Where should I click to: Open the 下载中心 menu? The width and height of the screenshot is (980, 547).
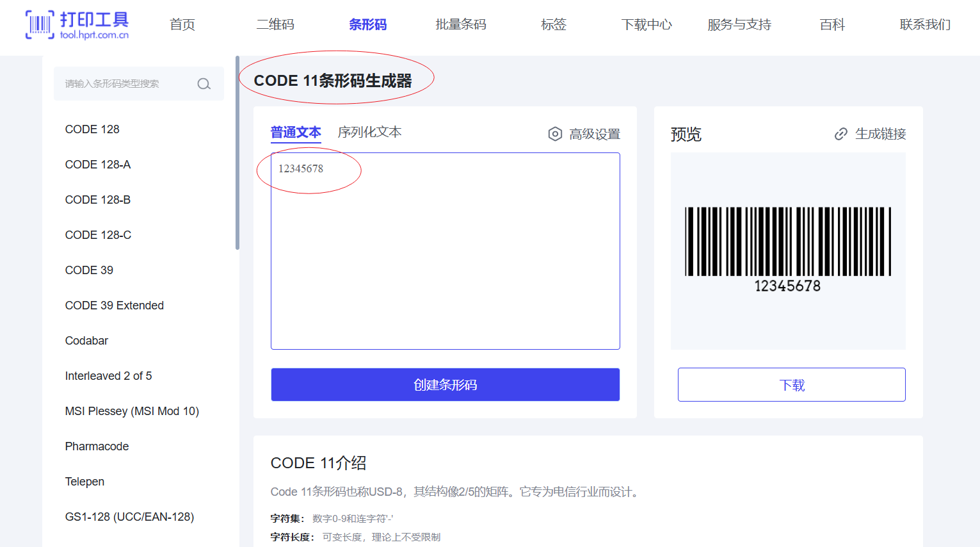pos(647,24)
